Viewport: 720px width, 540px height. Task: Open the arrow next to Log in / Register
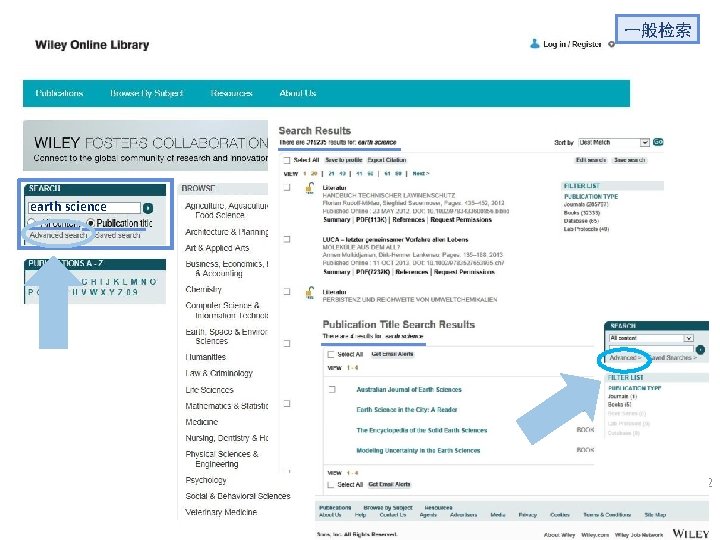[611, 45]
